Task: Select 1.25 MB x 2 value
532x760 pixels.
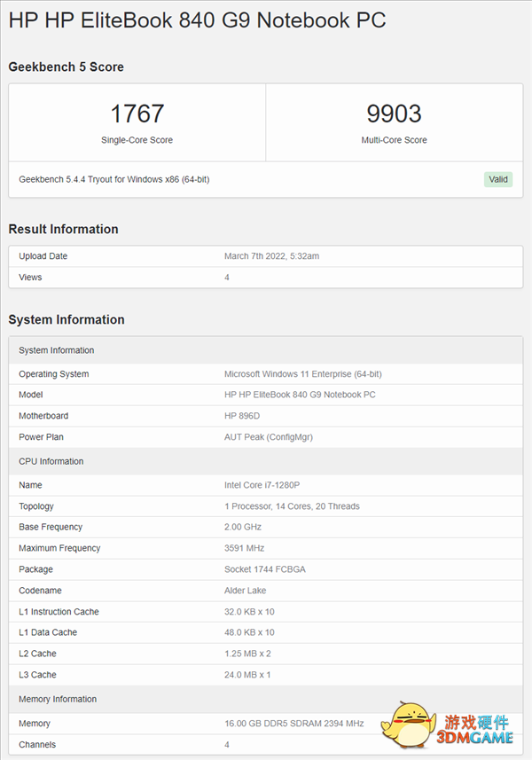Action: click(247, 654)
